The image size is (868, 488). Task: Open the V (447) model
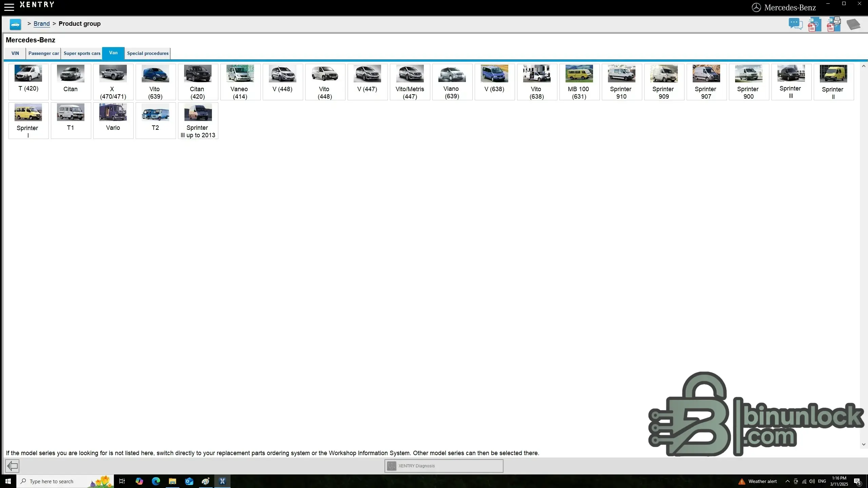pyautogui.click(x=368, y=82)
